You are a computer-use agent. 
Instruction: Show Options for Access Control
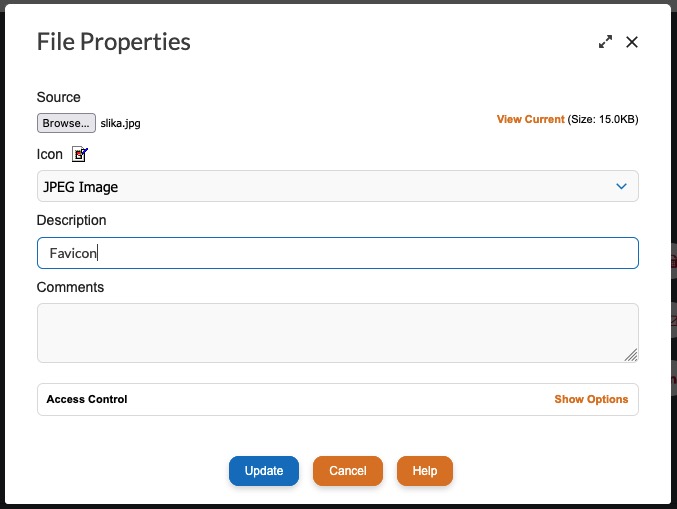[x=591, y=399]
